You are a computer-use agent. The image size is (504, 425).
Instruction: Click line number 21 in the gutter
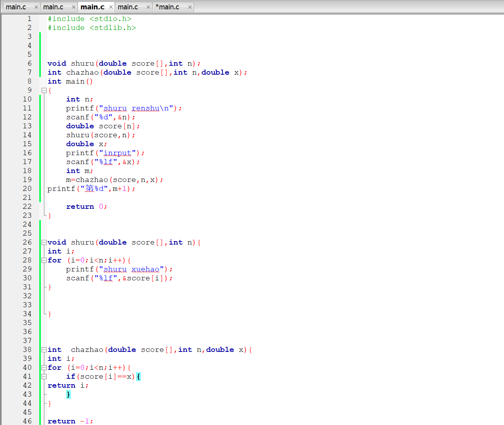(27, 198)
